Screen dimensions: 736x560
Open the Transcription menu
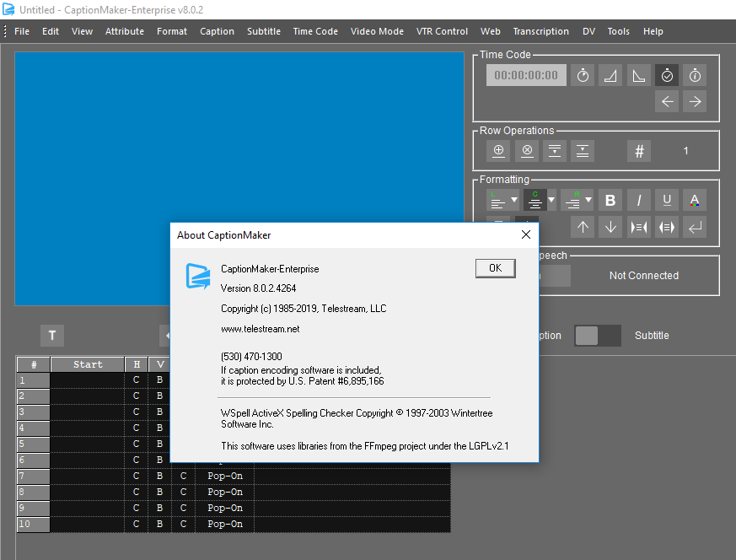[x=540, y=31]
